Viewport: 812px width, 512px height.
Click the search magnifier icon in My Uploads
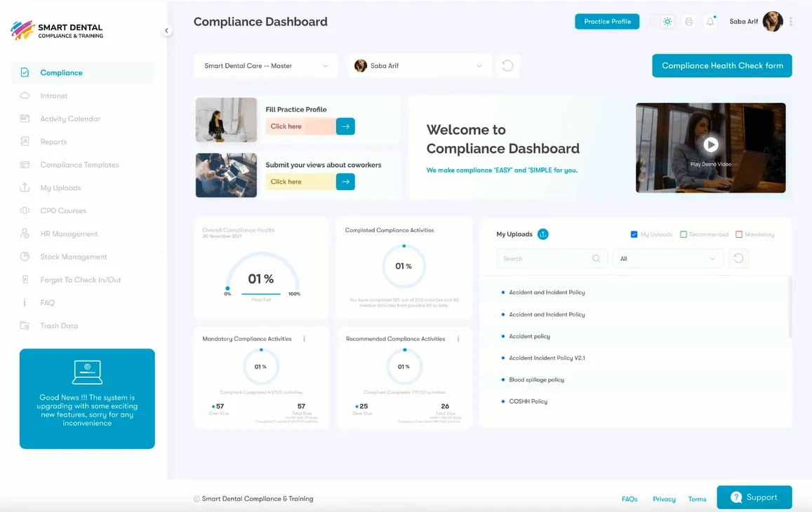pos(596,258)
